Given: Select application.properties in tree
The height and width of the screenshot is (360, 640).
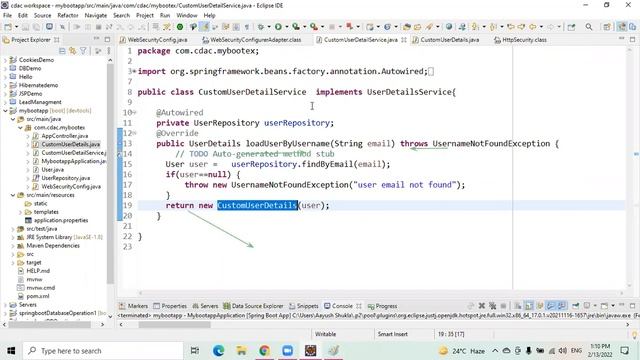Looking at the screenshot, I should coord(61,220).
